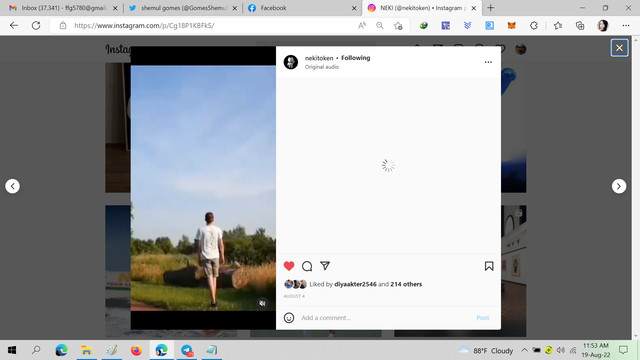The height and width of the screenshot is (360, 640).
Task: Click the video of man walking
Action: [x=203, y=188]
